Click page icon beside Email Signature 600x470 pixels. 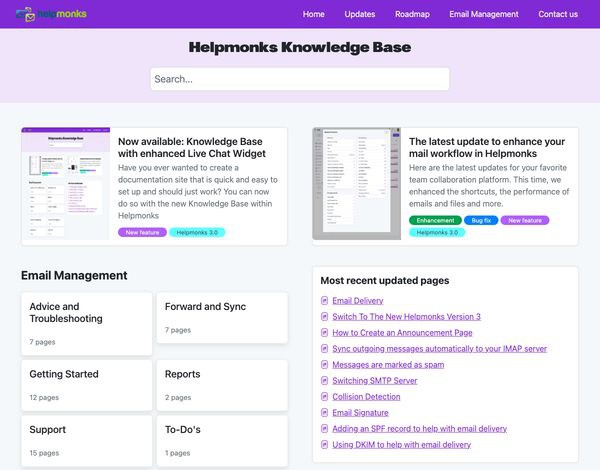[324, 413]
